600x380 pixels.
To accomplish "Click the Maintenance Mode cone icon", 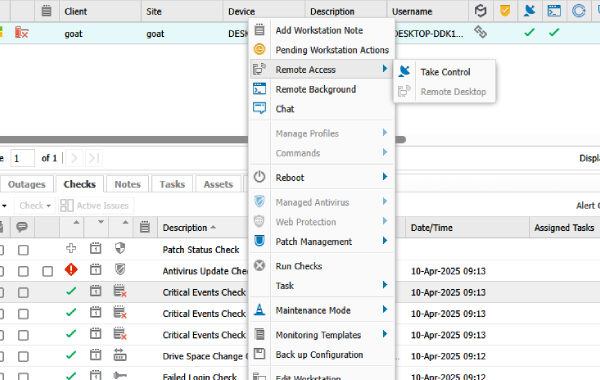I will tap(259, 310).
